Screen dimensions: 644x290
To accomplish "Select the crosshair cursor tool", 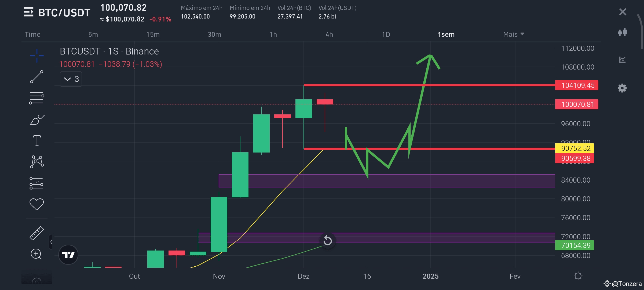I will tap(37, 56).
